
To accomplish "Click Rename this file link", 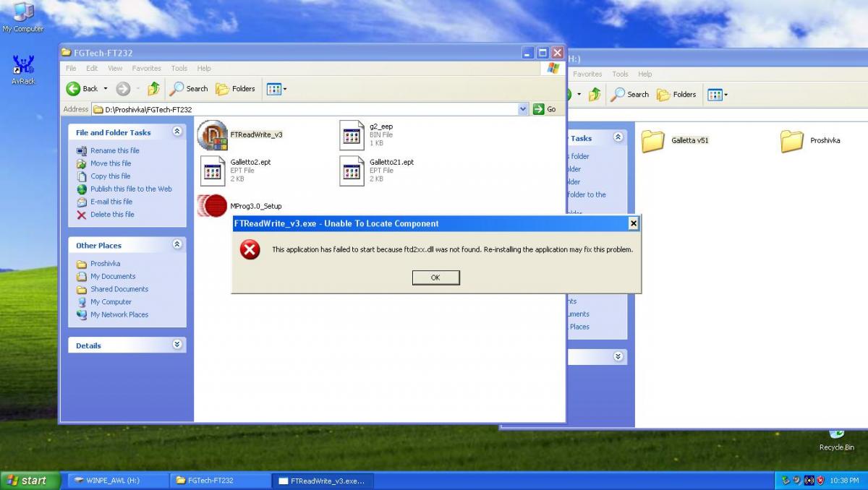I will [115, 150].
